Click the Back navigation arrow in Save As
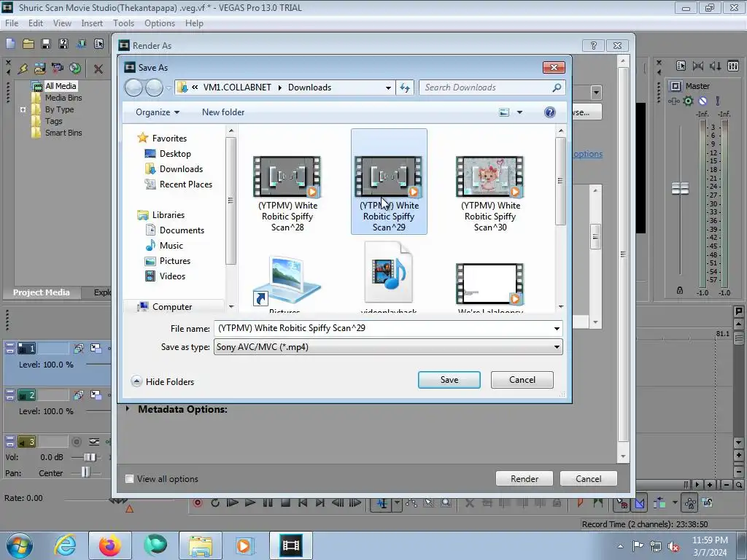This screenshot has width=747, height=560. click(x=134, y=87)
